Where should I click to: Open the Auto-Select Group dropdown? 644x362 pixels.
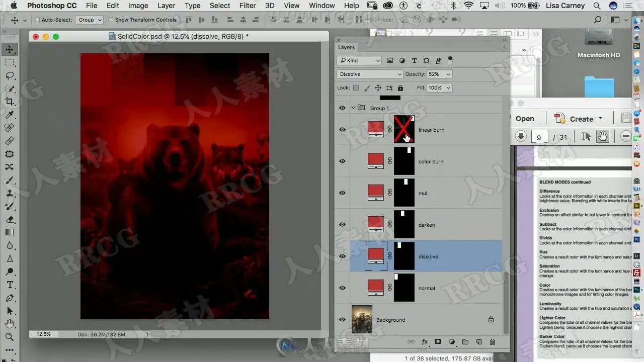[90, 20]
